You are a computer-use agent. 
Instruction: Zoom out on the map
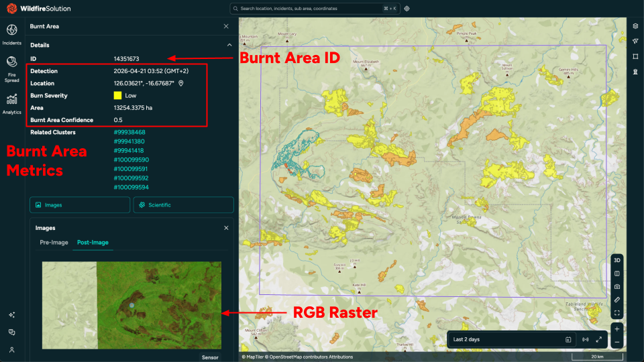617,342
